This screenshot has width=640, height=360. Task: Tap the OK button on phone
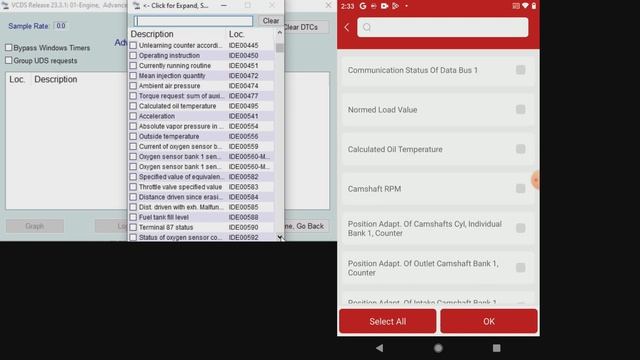(x=489, y=321)
